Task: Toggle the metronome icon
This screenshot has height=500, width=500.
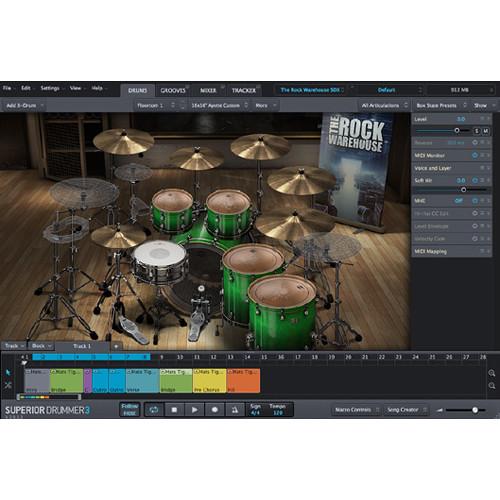Action: click(x=235, y=410)
